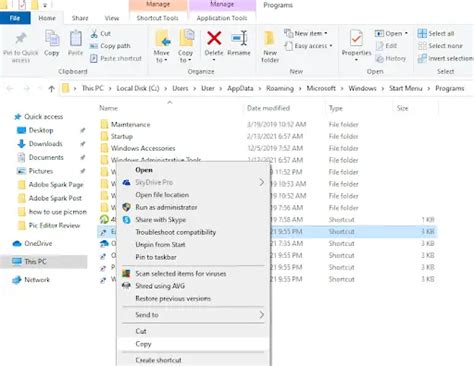The image size is (474, 366).
Task: Click the Cut scissors in ribbon
Action: [94, 33]
